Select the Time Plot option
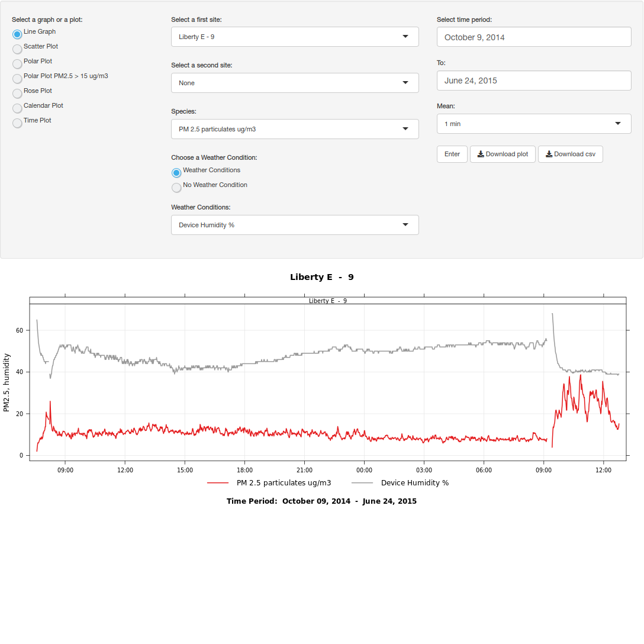 17,123
